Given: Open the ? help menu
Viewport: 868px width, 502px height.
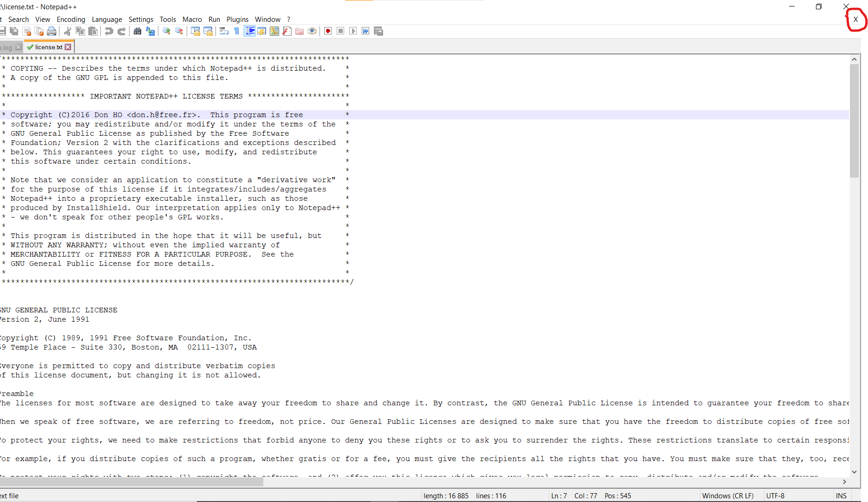Looking at the screenshot, I should (x=288, y=20).
